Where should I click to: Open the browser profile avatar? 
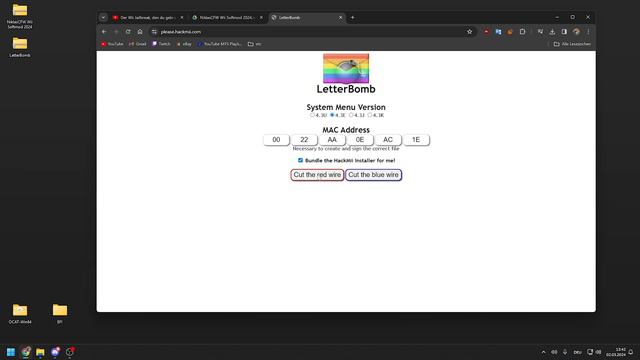[x=576, y=32]
